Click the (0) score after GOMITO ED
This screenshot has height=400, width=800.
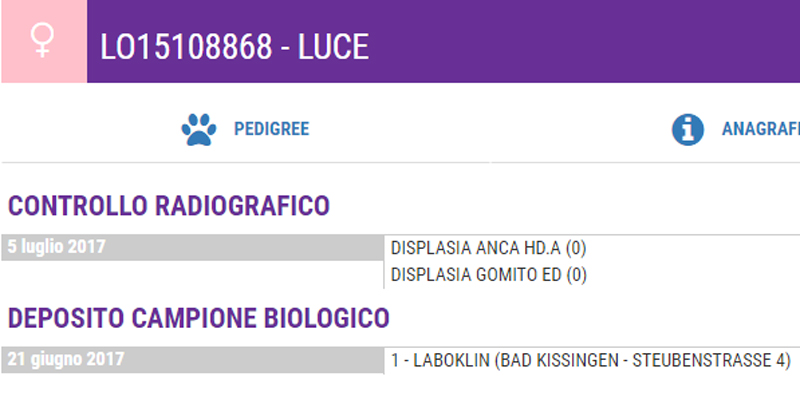[576, 274]
